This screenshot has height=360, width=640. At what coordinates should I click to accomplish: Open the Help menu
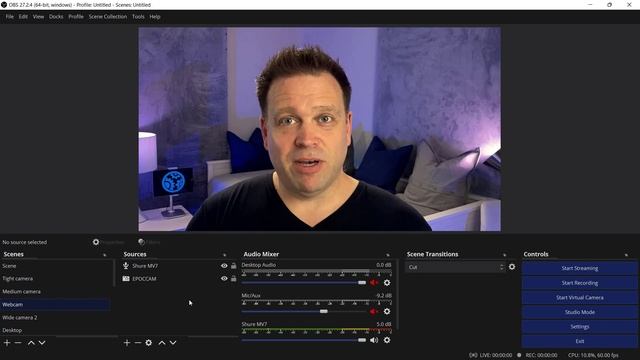[155, 17]
